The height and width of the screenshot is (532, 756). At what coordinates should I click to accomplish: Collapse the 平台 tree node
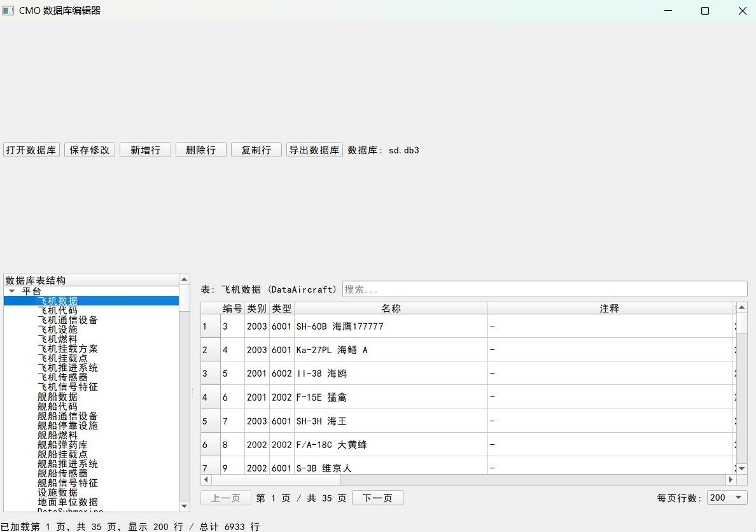11,291
